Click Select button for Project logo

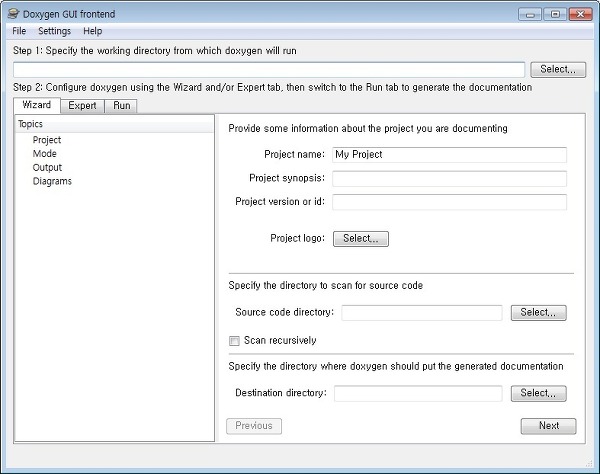point(361,239)
